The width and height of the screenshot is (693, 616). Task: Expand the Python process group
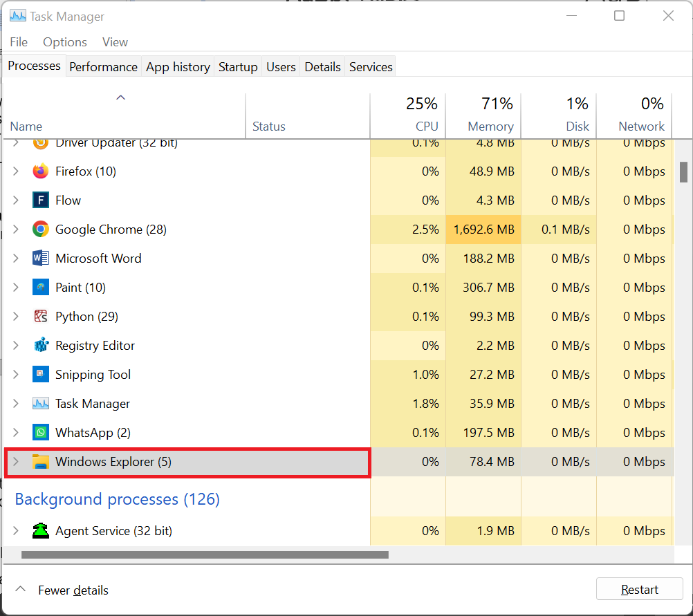(x=16, y=317)
